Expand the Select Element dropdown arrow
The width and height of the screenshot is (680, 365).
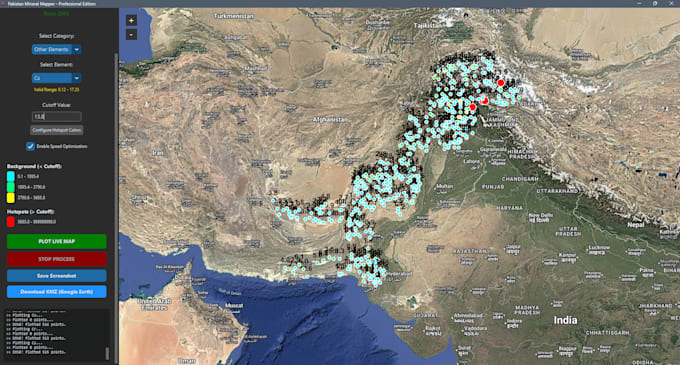[x=76, y=78]
